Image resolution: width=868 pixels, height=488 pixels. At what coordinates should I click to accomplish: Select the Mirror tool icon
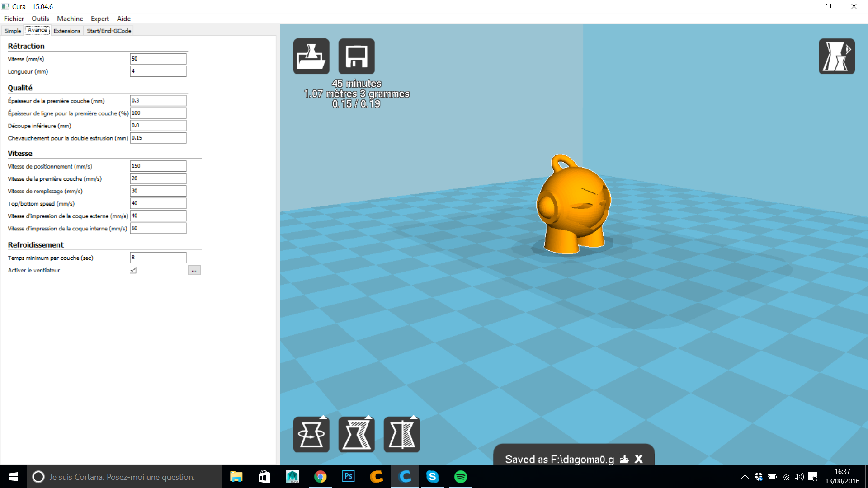(x=401, y=434)
